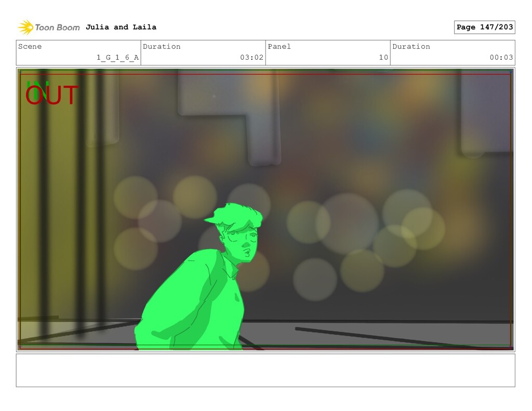Click the 'Page 147/203' page indicator
Image resolution: width=532 pixels, height=411 pixels.
(x=485, y=27)
